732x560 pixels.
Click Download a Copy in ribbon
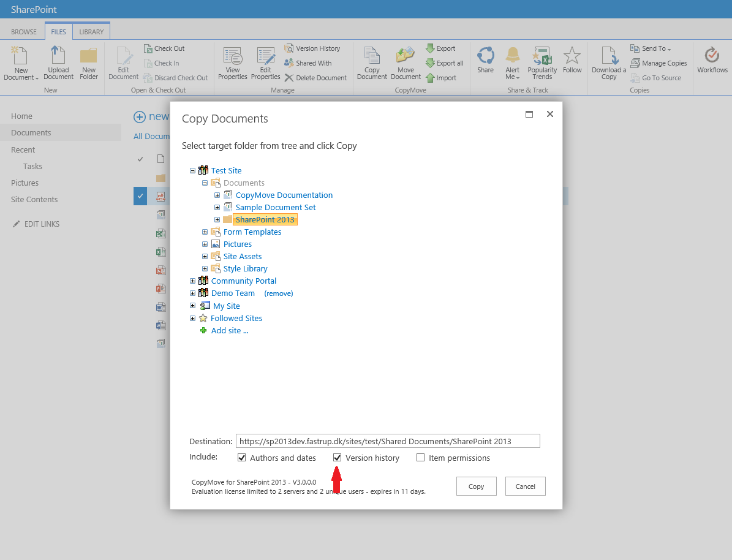coord(609,63)
